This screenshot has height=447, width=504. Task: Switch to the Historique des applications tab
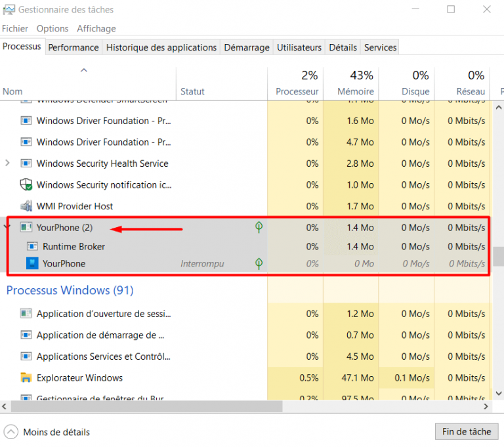161,48
